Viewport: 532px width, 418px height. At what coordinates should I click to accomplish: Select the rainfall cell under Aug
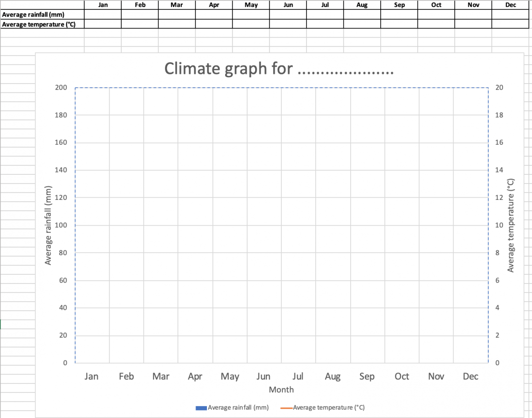362,14
